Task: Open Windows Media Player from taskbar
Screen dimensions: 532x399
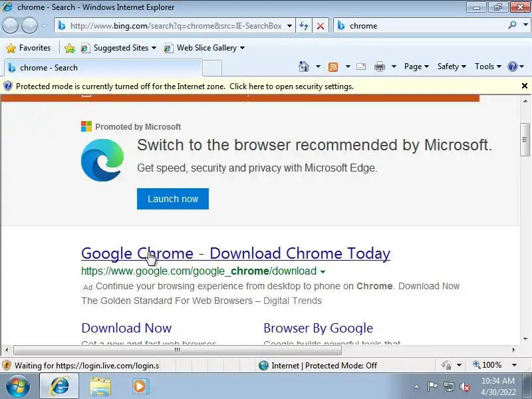Action: click(140, 386)
